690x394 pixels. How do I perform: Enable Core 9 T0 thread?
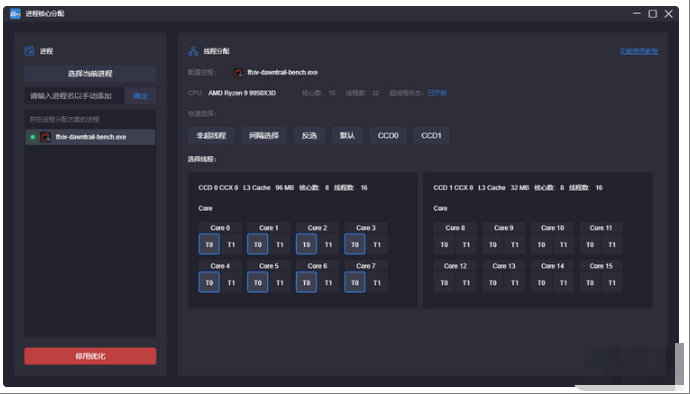pos(493,244)
